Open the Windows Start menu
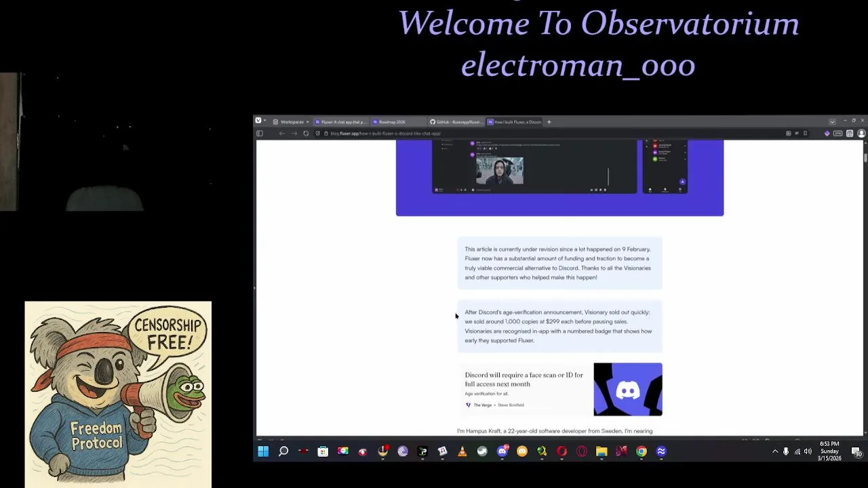This screenshot has width=868, height=488. (263, 451)
